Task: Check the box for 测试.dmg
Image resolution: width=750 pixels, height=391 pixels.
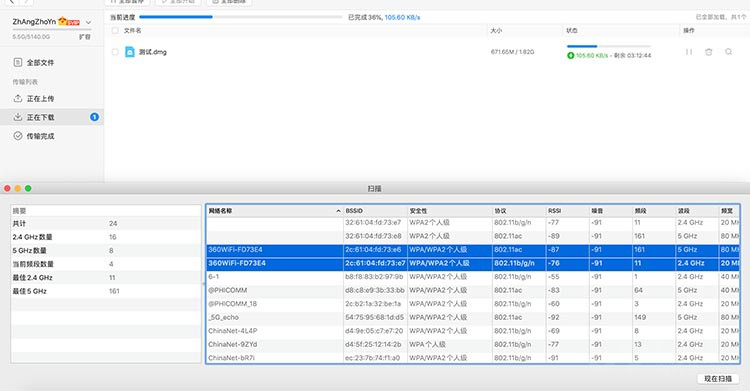Action: [x=115, y=52]
